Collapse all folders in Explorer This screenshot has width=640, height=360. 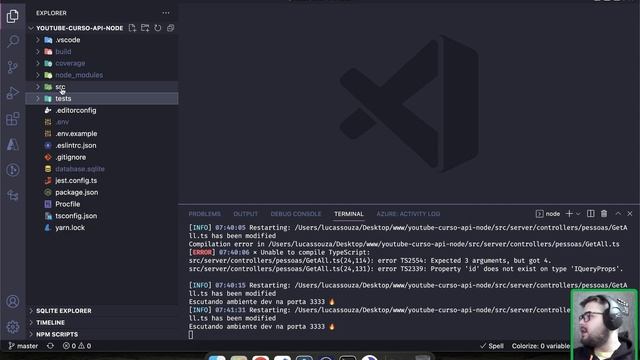[170, 28]
